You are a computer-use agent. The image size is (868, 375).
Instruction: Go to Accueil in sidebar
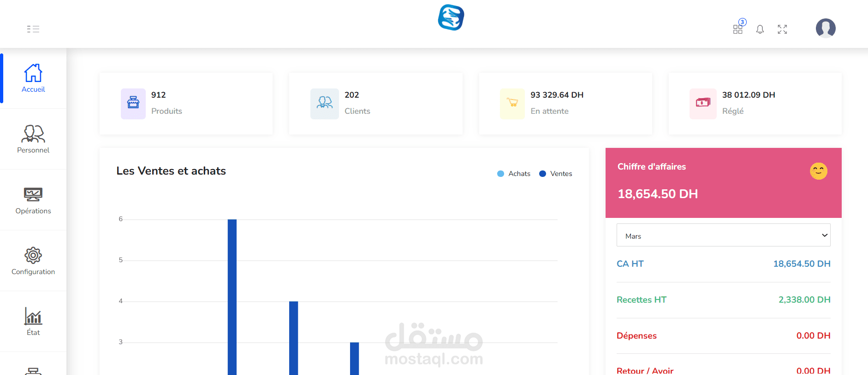pyautogui.click(x=33, y=78)
